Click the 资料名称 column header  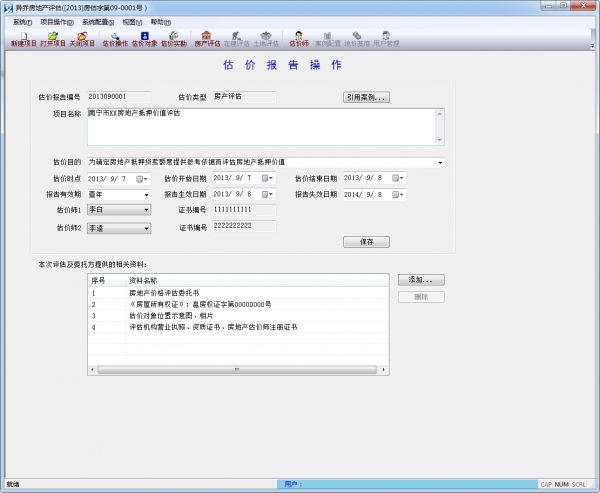tap(258, 281)
